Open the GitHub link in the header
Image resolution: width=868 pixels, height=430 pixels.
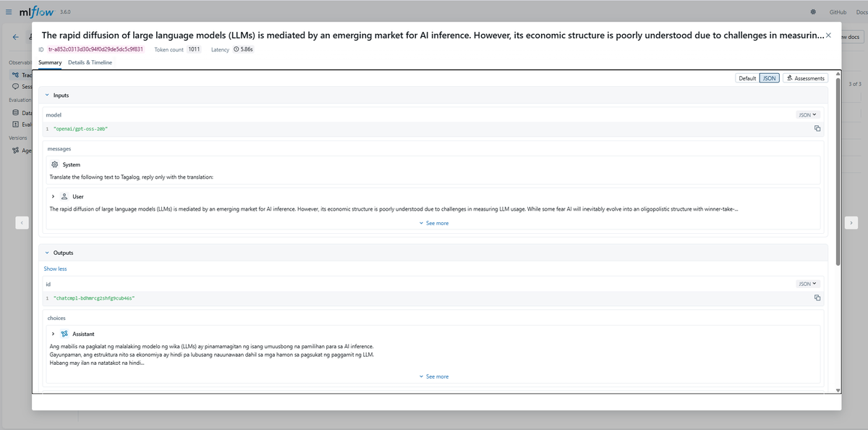(838, 12)
